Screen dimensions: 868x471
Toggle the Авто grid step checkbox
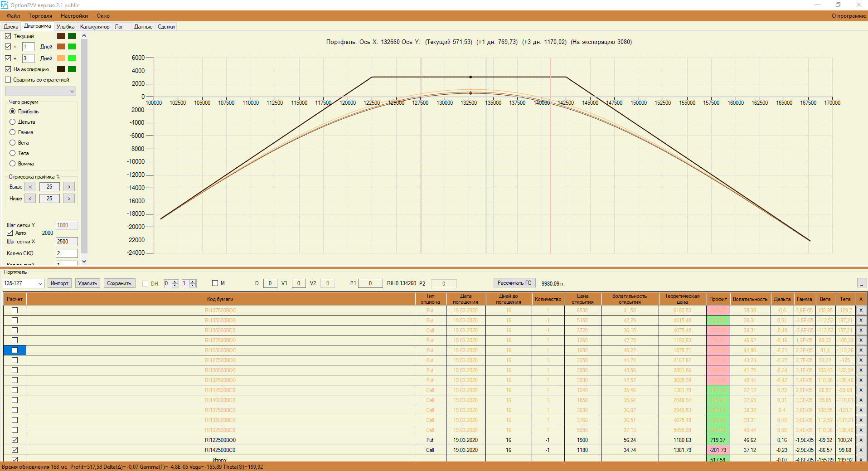coord(10,233)
